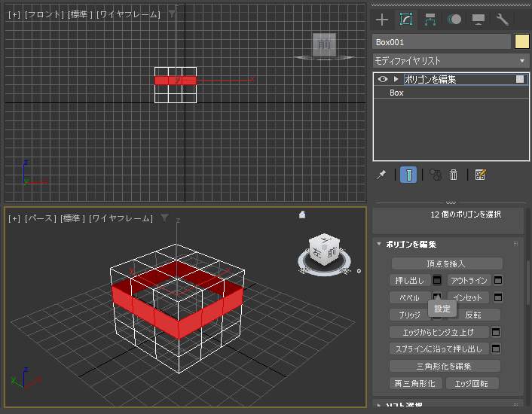The width and height of the screenshot is (532, 414).
Task: Click front viewport [+] menu label
Action: click(14, 14)
